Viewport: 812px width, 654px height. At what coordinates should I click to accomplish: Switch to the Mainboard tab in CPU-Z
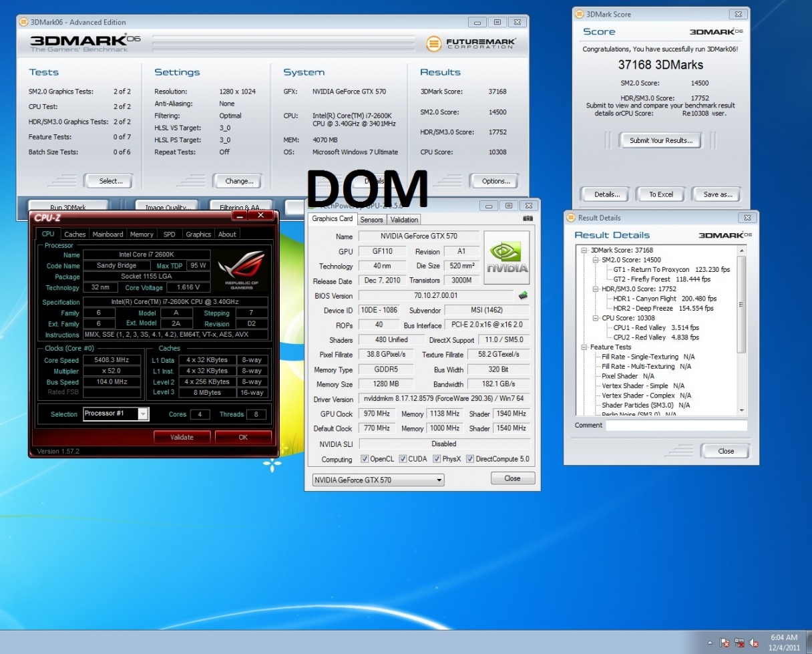108,234
